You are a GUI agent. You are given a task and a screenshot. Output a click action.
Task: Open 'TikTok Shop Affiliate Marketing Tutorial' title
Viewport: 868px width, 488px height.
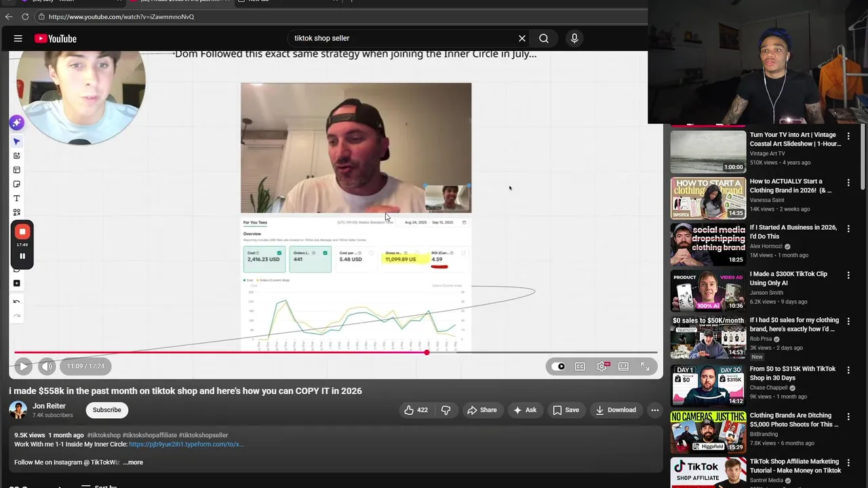point(795,466)
